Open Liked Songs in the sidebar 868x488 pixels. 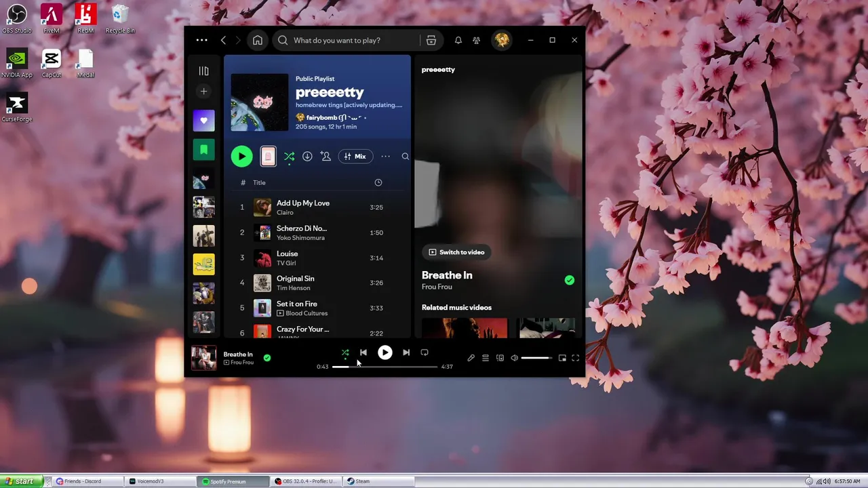(203, 121)
